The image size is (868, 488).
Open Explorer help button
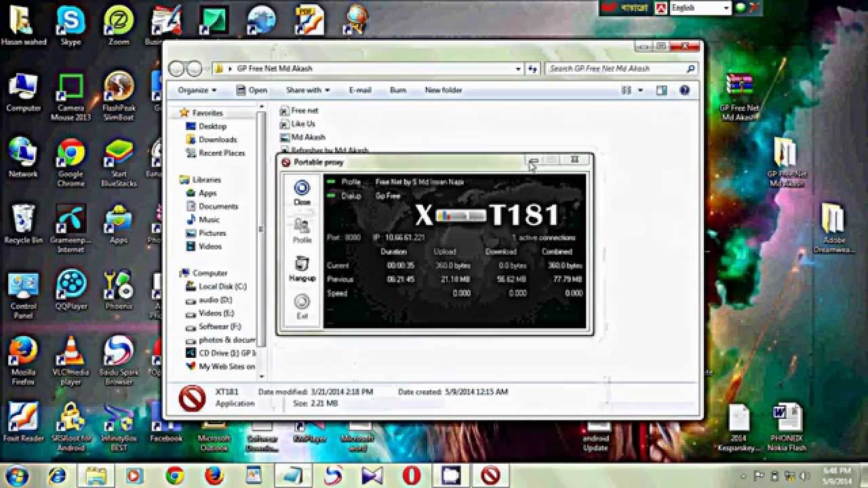[x=684, y=90]
